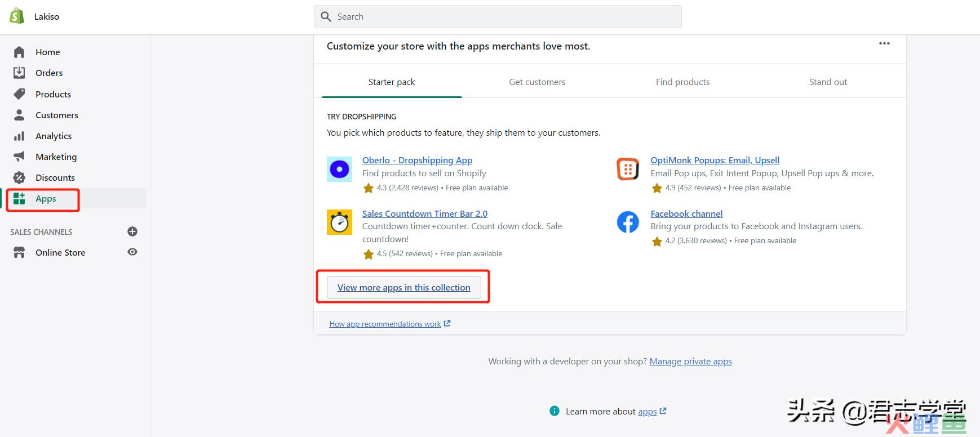Switch to the Find products tab
980x437 pixels.
pos(682,82)
